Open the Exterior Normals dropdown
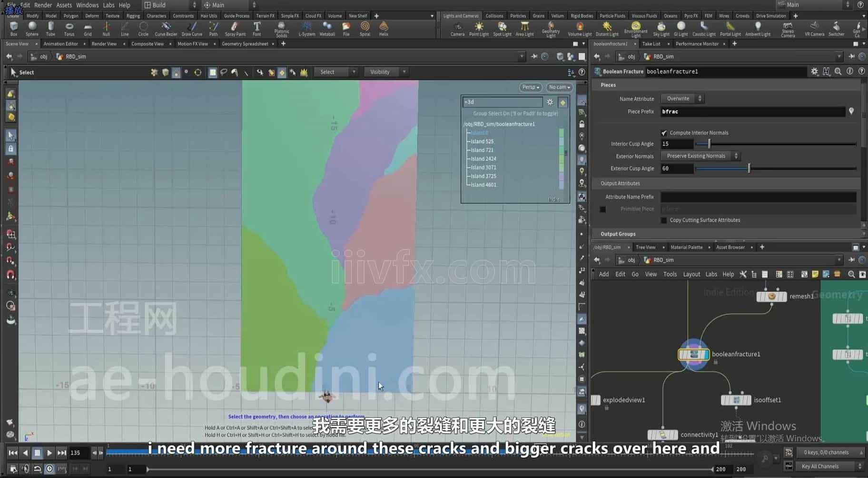 pos(700,156)
